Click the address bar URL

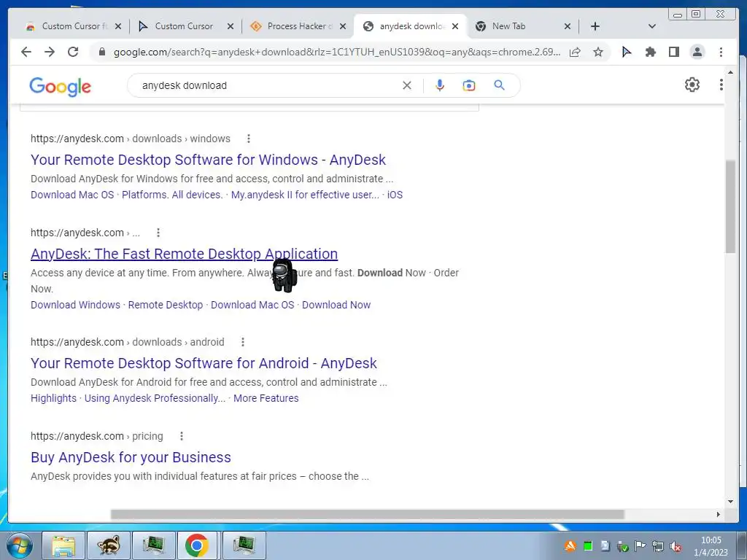tap(337, 52)
